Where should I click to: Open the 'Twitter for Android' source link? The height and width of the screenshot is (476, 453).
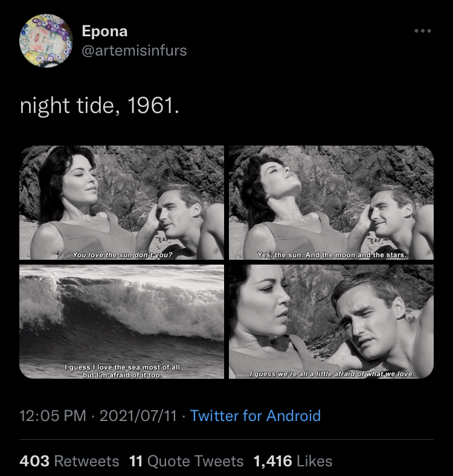click(x=255, y=416)
